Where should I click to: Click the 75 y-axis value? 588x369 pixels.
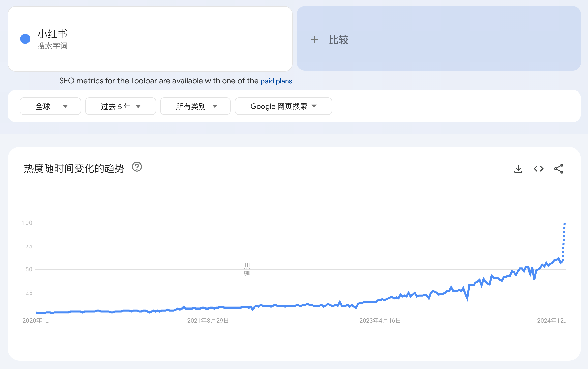pos(29,246)
